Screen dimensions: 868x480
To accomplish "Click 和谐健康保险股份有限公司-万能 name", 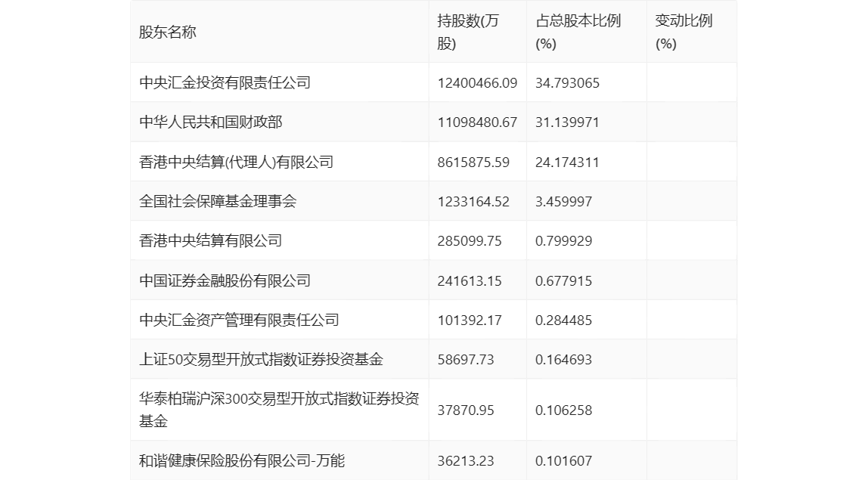I will click(x=243, y=461).
